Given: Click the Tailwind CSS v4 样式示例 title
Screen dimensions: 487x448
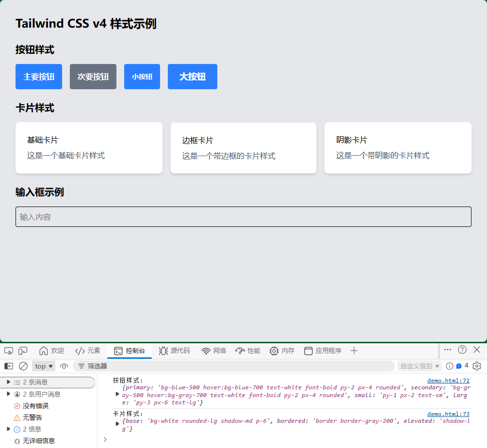Looking at the screenshot, I should tap(86, 24).
